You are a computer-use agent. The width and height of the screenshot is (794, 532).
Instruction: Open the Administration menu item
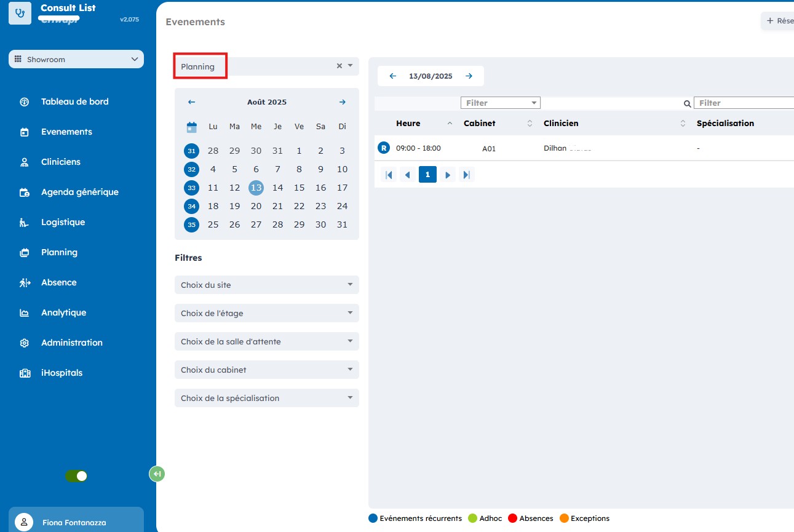point(71,343)
